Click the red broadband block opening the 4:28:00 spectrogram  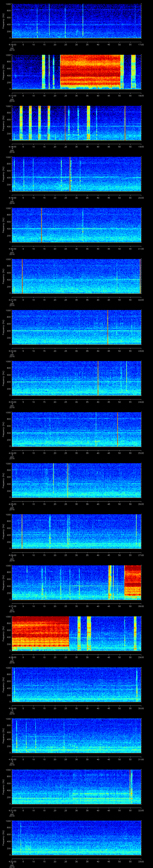(x=40, y=633)
